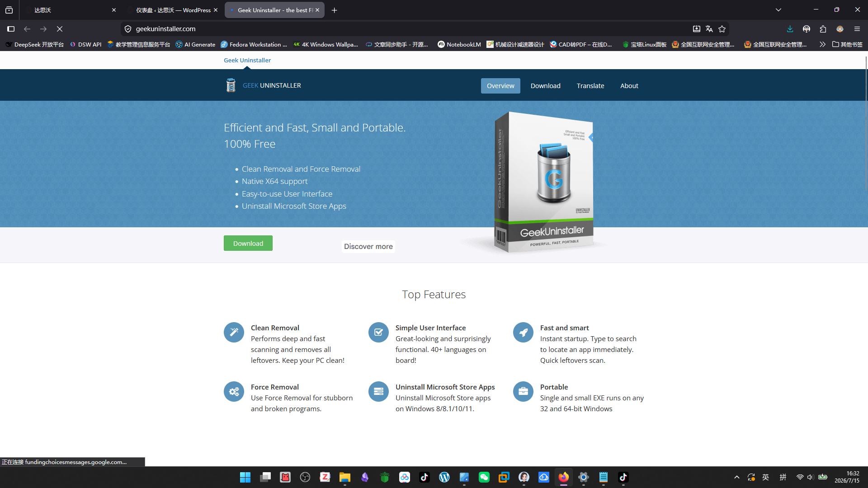
Task: Click the 'Top Features' heading text
Action: coord(434,295)
